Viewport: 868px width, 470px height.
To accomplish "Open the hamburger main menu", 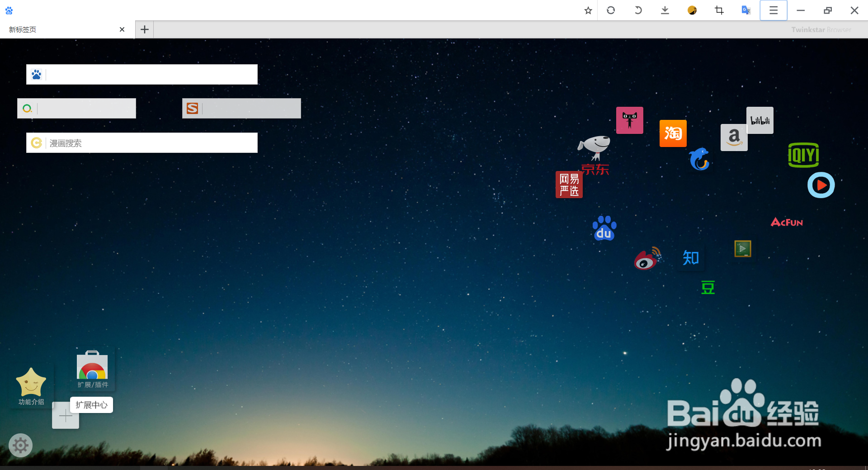I will [x=774, y=10].
